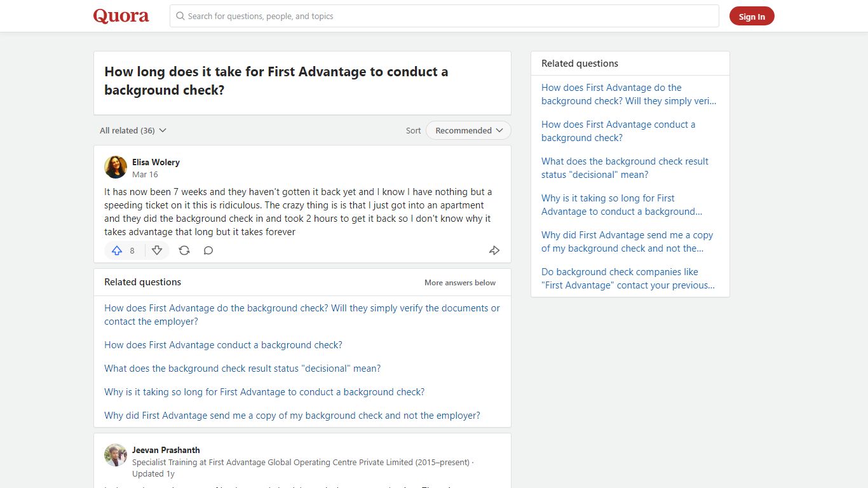Open sidebar link about 'decisional' status
This screenshot has width=868, height=488.
625,168
